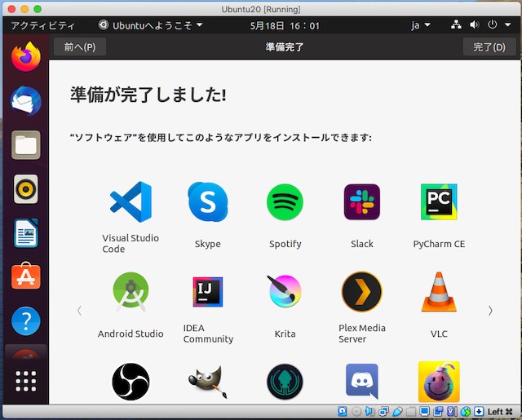Select the VLC traffic cone icon

pyautogui.click(x=439, y=292)
